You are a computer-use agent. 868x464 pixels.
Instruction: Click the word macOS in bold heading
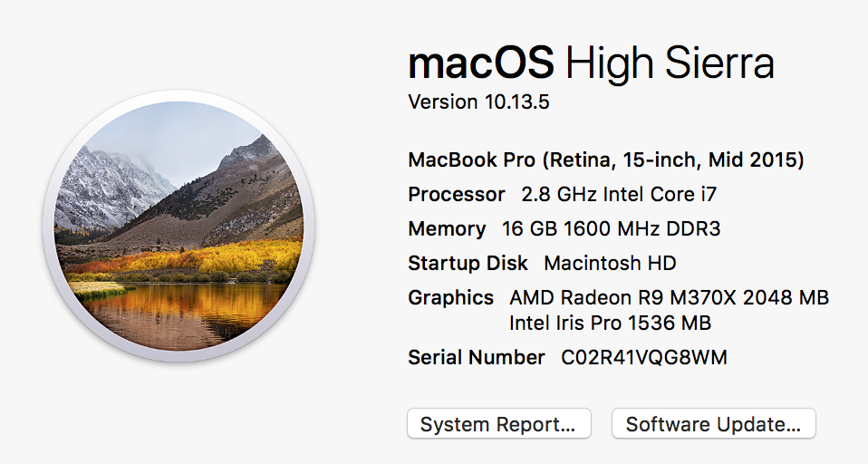click(481, 64)
